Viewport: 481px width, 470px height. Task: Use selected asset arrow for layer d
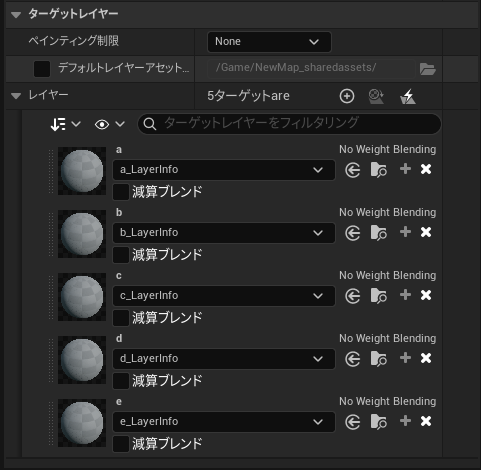point(353,359)
